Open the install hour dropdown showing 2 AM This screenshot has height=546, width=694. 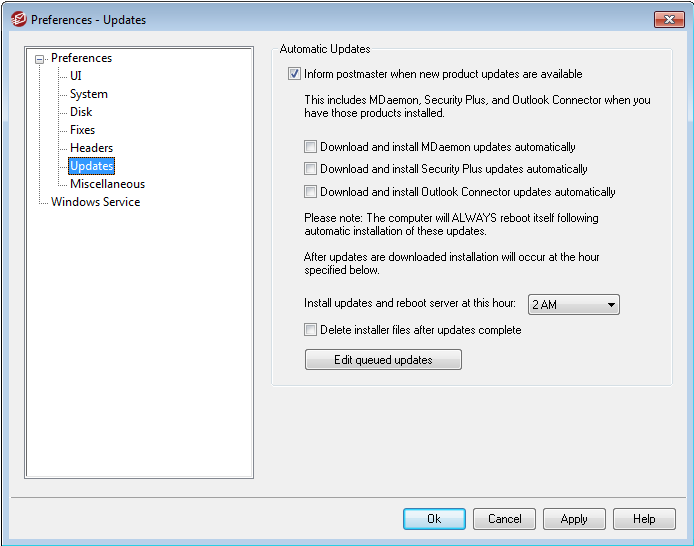click(x=574, y=305)
